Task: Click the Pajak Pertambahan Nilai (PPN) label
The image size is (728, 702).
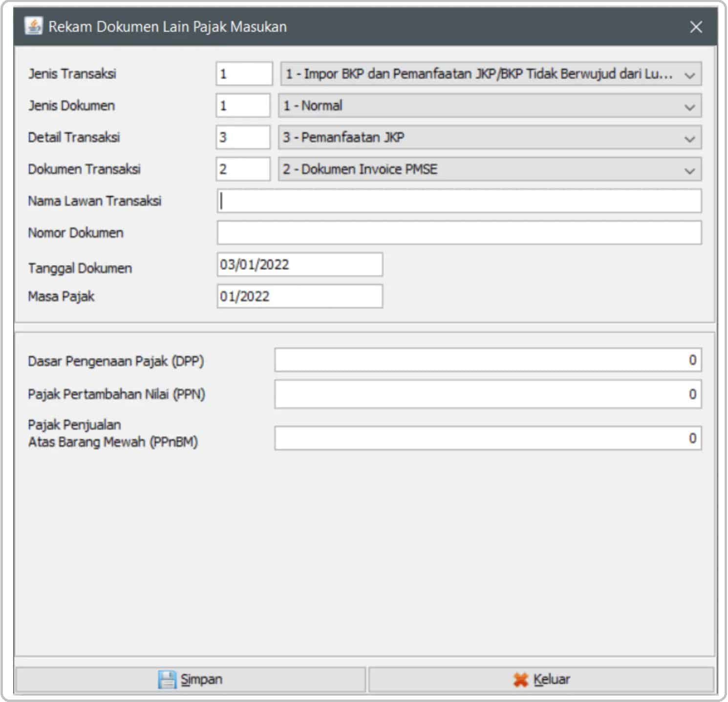Action: click(116, 394)
